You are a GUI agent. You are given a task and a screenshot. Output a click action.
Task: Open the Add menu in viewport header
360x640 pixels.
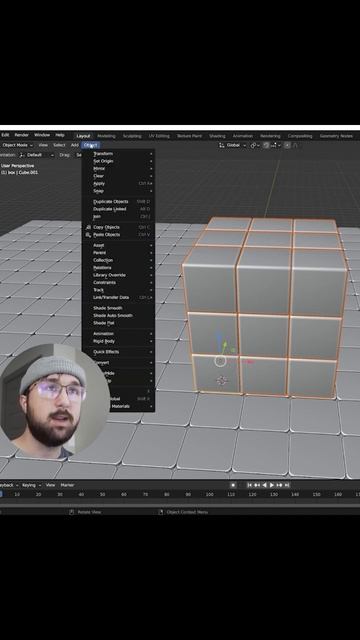tap(75, 145)
